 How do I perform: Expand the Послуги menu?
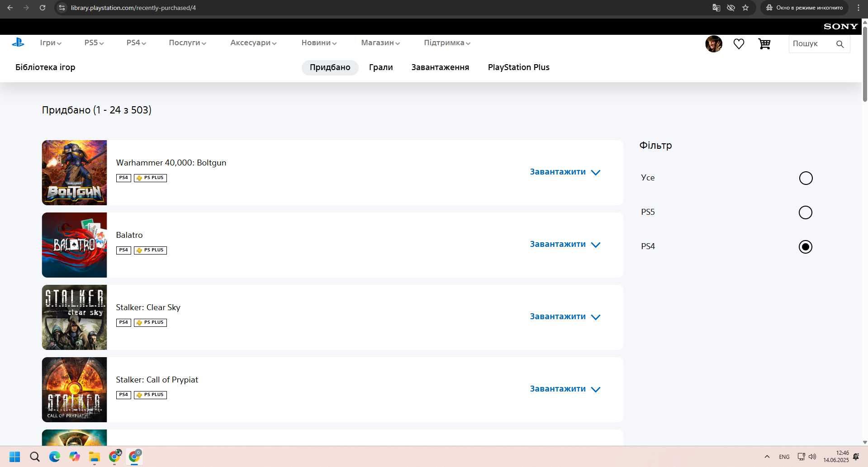coord(187,42)
